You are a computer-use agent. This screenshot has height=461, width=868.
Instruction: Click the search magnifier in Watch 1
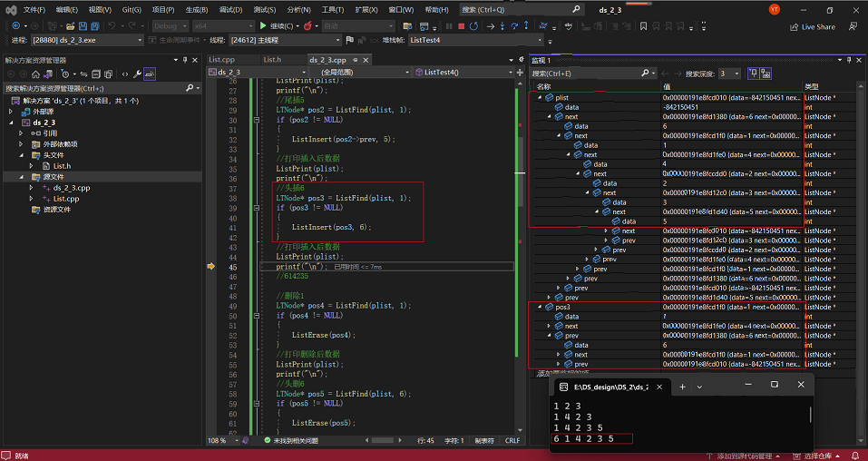(x=646, y=74)
